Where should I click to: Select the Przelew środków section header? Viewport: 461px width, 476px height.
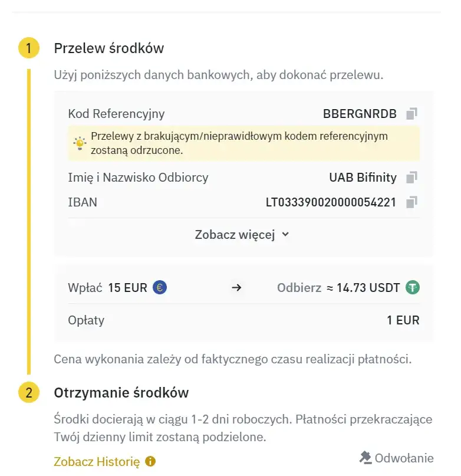tap(108, 48)
